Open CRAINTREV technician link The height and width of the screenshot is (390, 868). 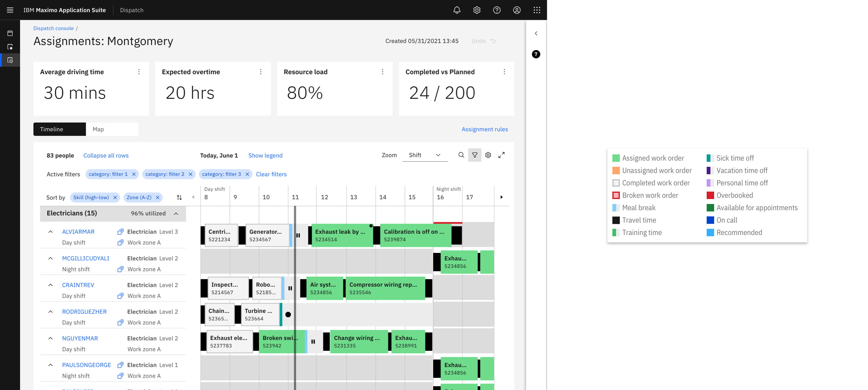pyautogui.click(x=78, y=285)
